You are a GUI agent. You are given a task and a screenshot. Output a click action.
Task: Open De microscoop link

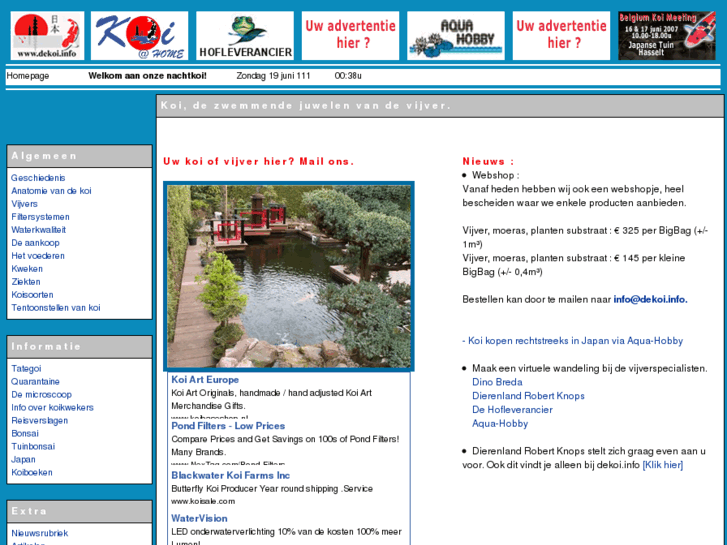point(41,394)
